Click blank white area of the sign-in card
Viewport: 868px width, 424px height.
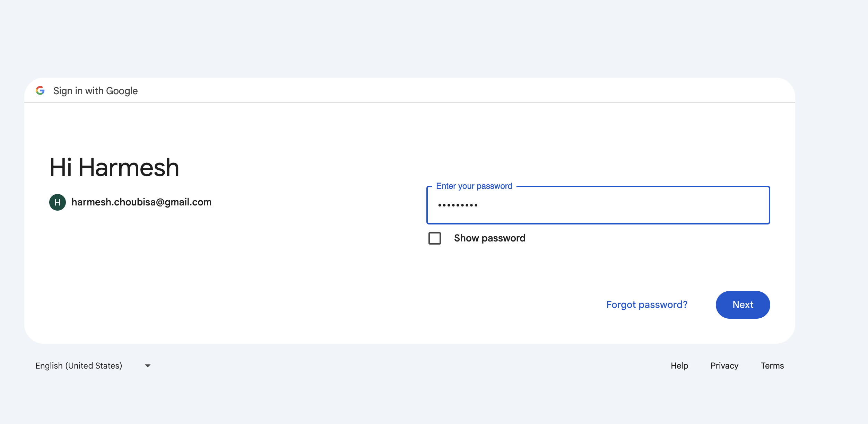[x=243, y=277]
